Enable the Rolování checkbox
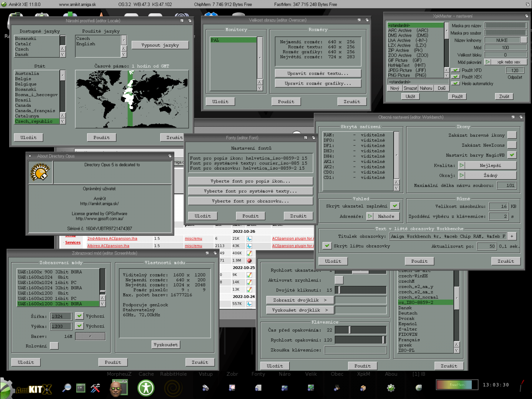This screenshot has height=399, width=532. (x=54, y=346)
